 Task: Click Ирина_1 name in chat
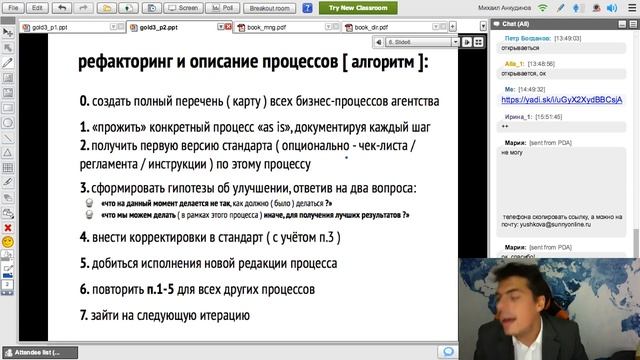coord(518,117)
